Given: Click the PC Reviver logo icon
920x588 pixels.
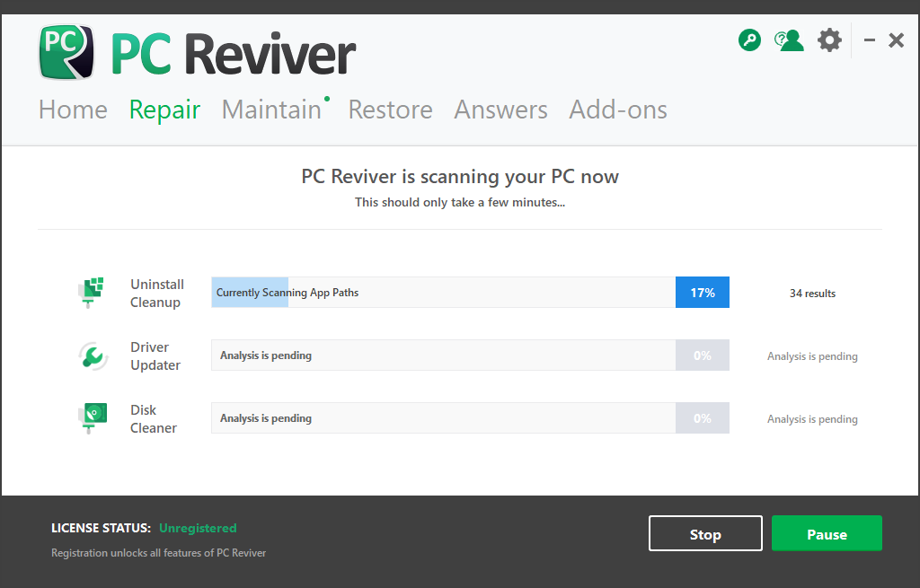Looking at the screenshot, I should point(66,51).
